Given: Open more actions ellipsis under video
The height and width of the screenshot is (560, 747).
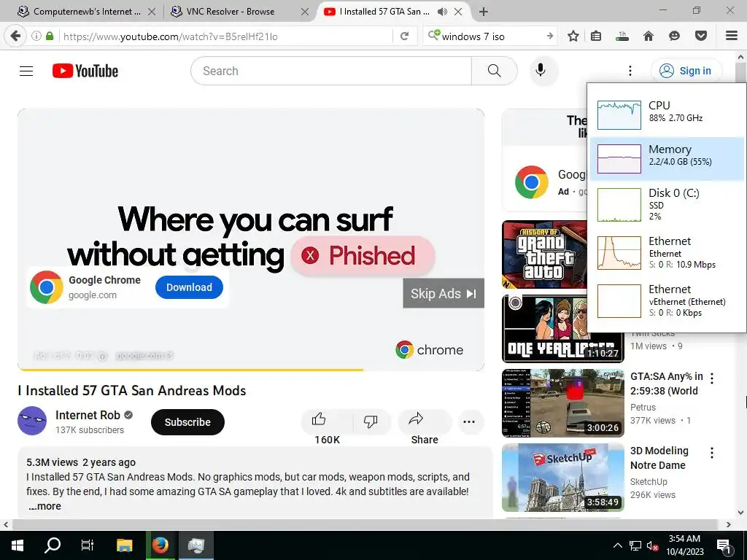Looking at the screenshot, I should tap(469, 421).
